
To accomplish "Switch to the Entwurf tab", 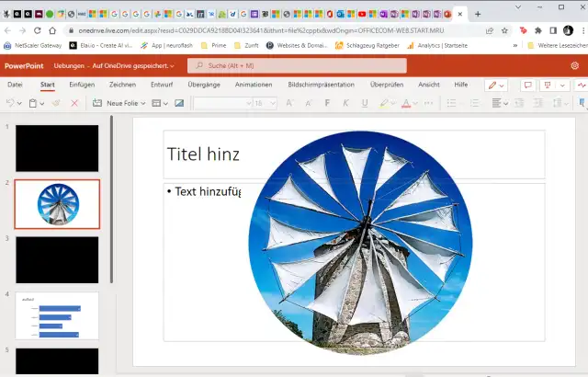I will (x=162, y=85).
